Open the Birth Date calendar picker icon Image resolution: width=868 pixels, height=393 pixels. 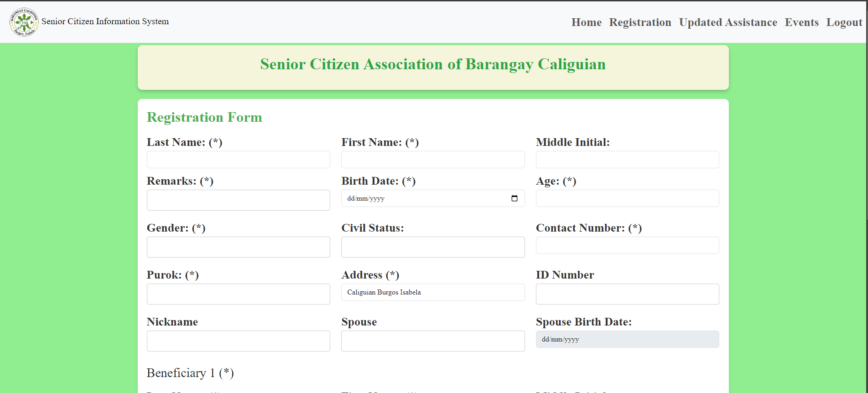(x=515, y=198)
